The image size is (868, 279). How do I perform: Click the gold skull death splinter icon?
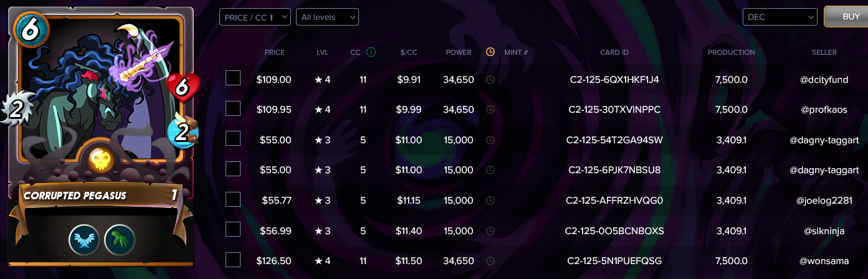(102, 161)
